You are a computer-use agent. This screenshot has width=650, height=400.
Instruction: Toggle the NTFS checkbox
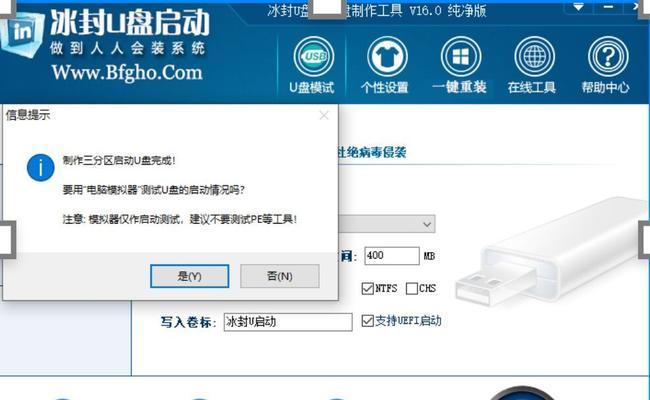368,288
